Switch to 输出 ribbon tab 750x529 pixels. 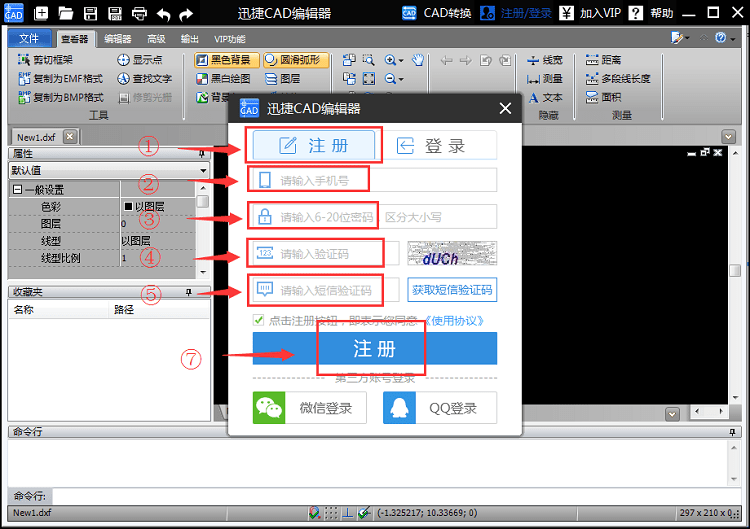189,39
